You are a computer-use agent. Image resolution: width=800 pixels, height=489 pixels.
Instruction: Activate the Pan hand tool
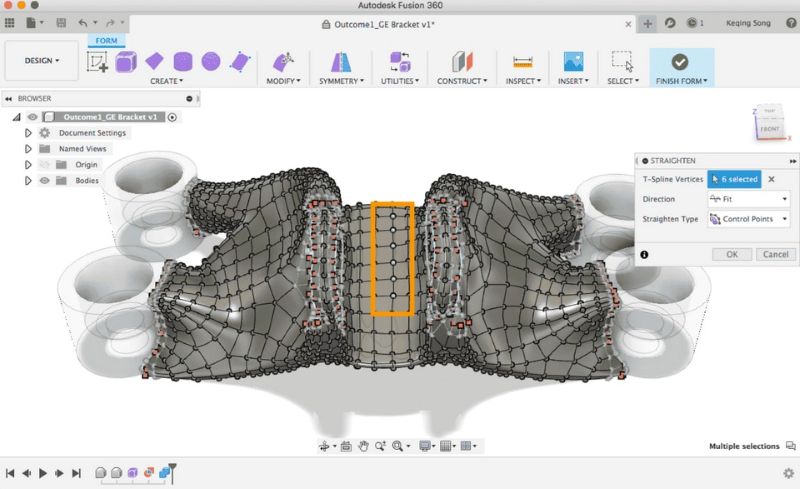pyautogui.click(x=364, y=446)
